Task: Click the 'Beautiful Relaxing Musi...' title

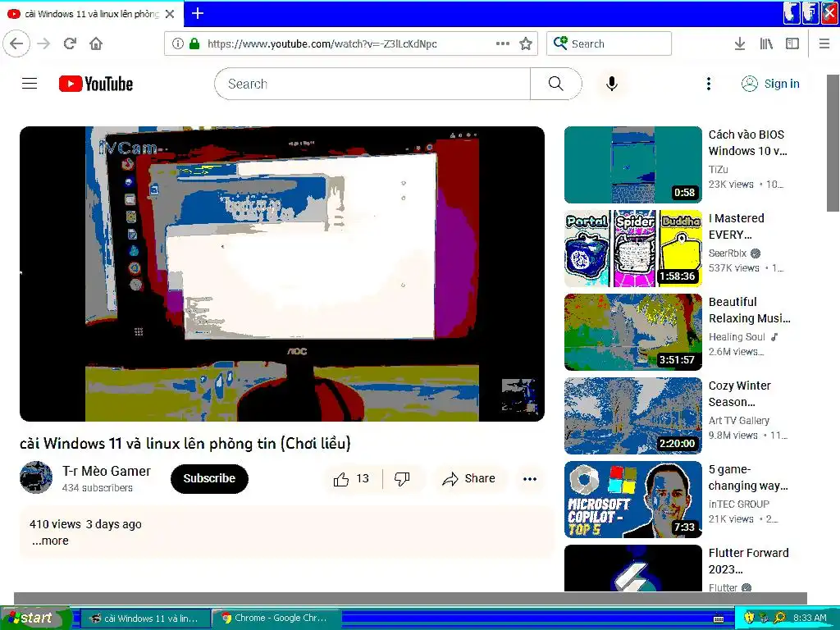Action: click(750, 309)
